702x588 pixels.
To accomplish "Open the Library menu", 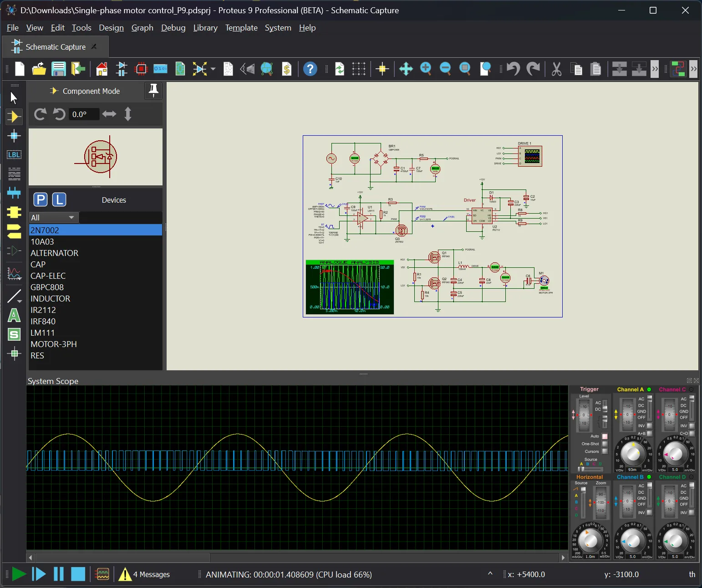I will click(x=205, y=28).
